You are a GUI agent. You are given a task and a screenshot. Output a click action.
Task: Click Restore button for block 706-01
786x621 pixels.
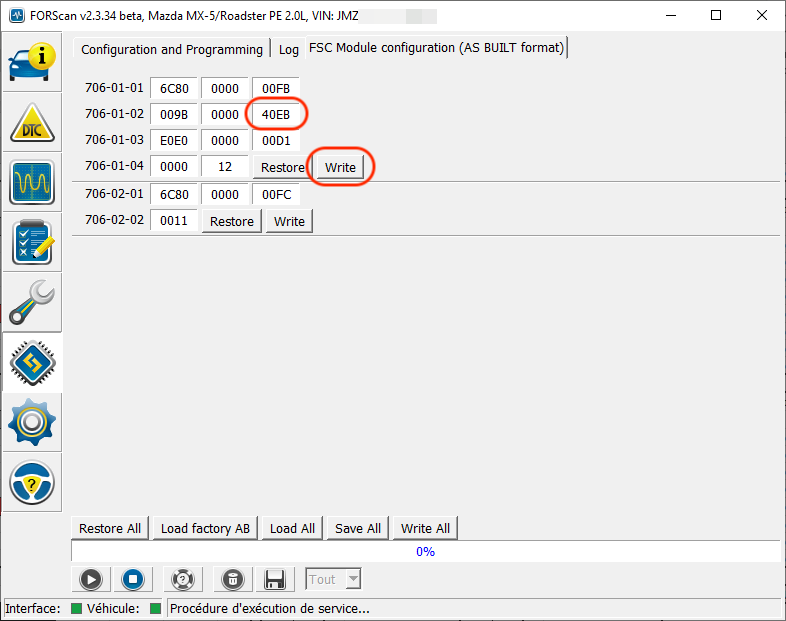click(x=282, y=167)
